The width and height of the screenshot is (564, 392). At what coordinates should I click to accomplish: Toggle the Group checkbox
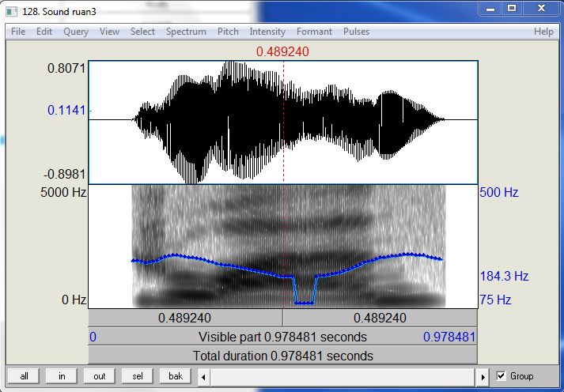[x=501, y=376]
